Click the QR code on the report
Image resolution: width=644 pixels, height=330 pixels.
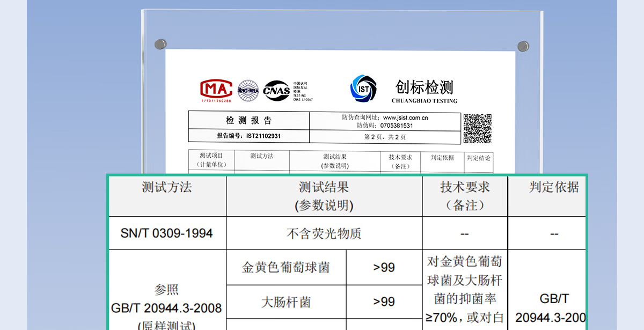(x=477, y=128)
